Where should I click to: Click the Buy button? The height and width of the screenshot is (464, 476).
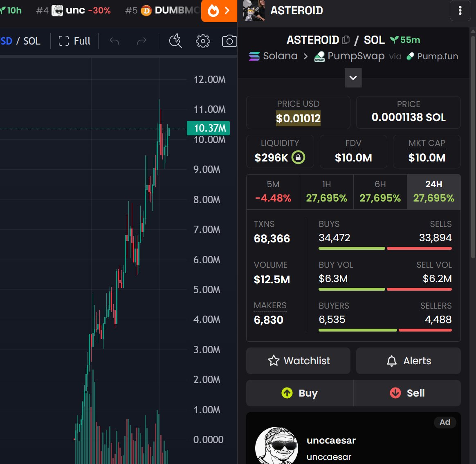[300, 393]
